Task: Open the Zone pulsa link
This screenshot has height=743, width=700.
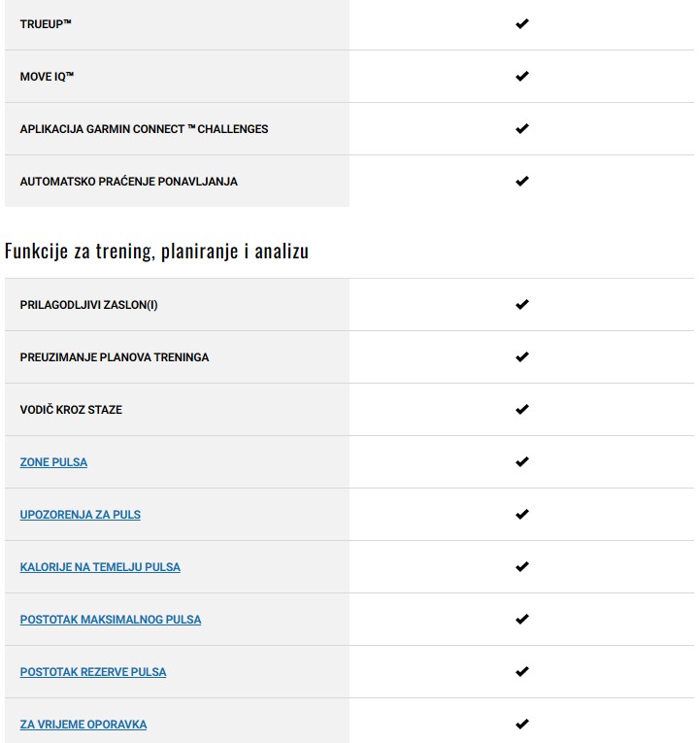Action: point(53,462)
